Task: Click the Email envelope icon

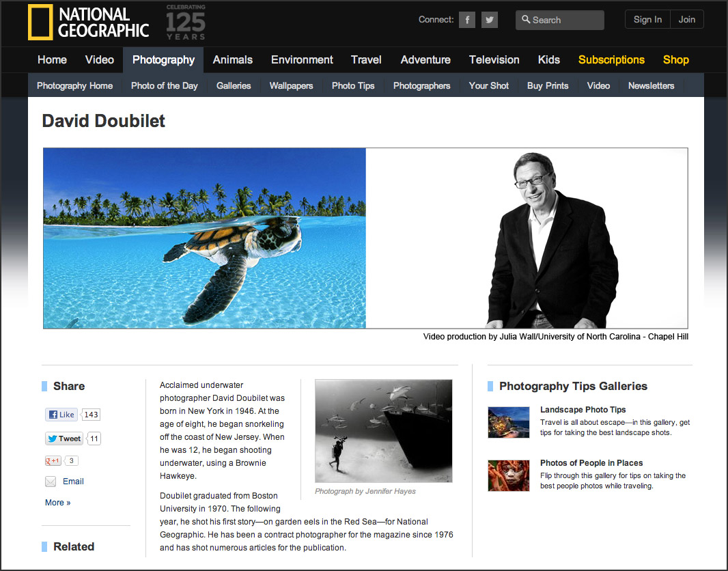Action: click(x=50, y=482)
